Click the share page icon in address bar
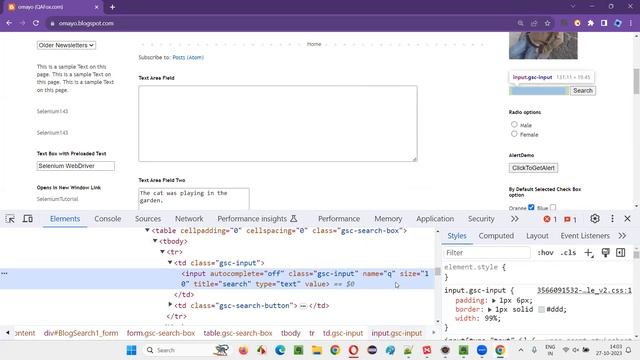The image size is (640, 360). 534,23
